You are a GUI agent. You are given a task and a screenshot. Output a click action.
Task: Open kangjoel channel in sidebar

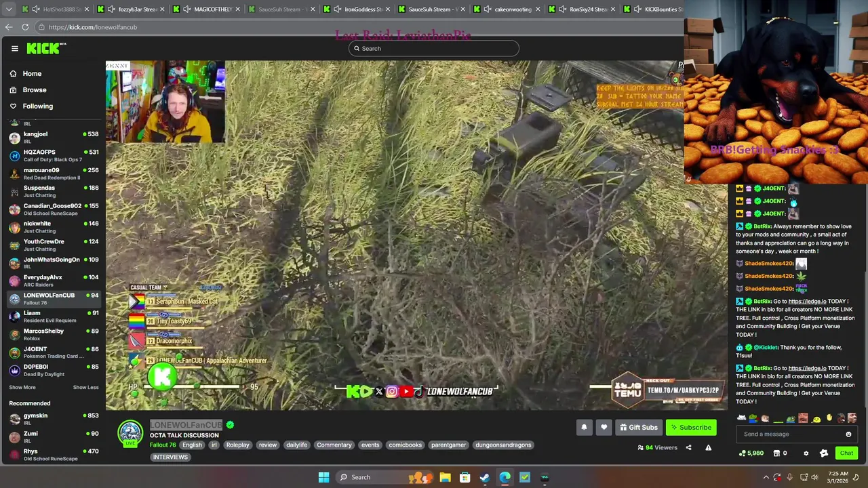click(x=54, y=138)
